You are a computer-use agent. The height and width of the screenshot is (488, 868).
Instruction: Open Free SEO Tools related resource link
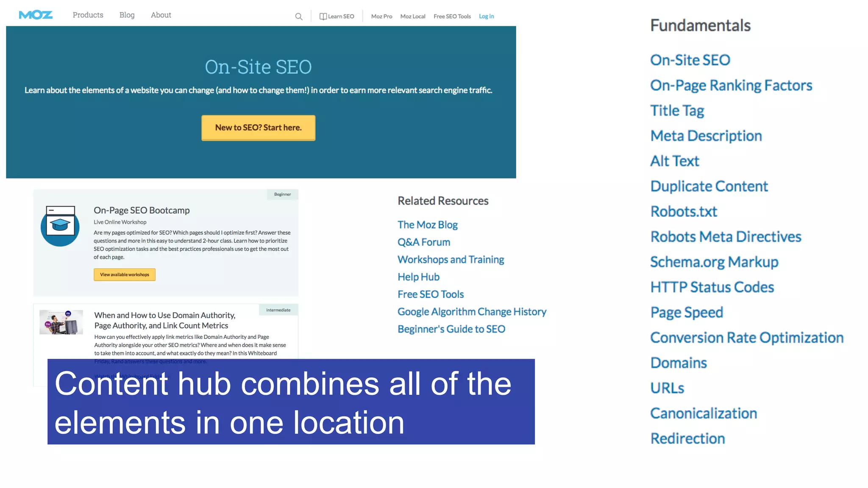tap(431, 294)
